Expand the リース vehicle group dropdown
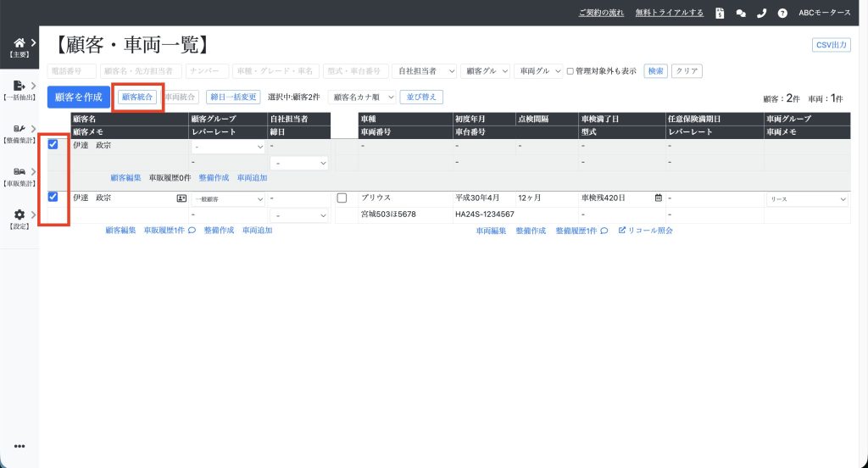Image resolution: width=868 pixels, height=468 pixels. point(807,199)
